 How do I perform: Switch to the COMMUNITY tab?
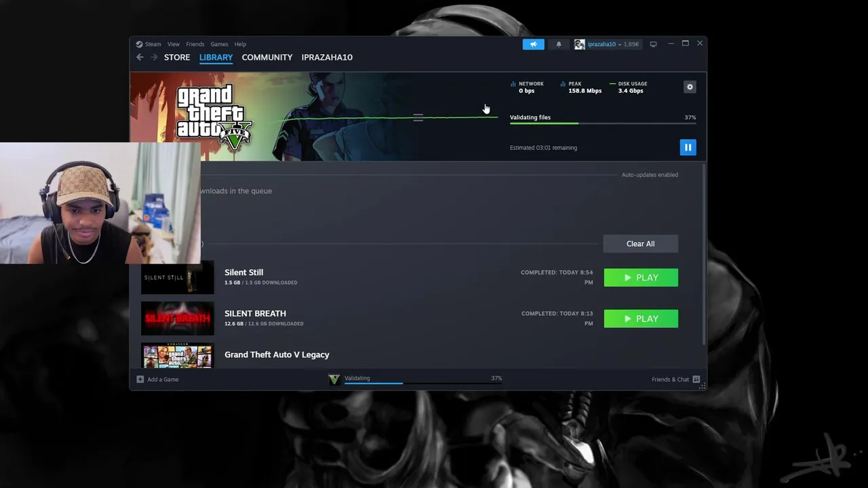point(267,58)
